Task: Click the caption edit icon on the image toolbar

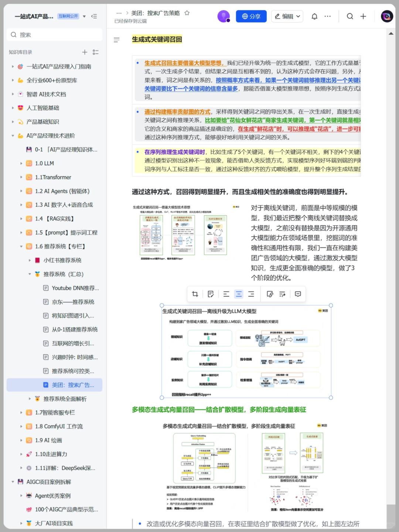Action: 211,294
